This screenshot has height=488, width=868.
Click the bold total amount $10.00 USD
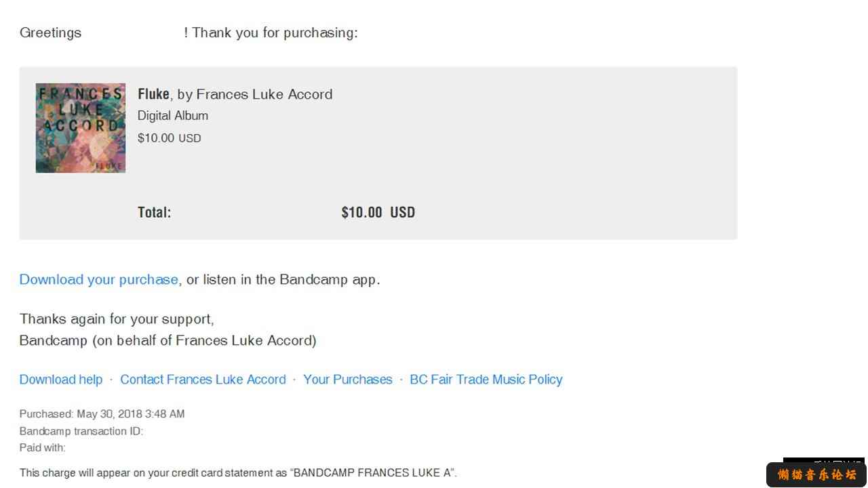tap(378, 212)
